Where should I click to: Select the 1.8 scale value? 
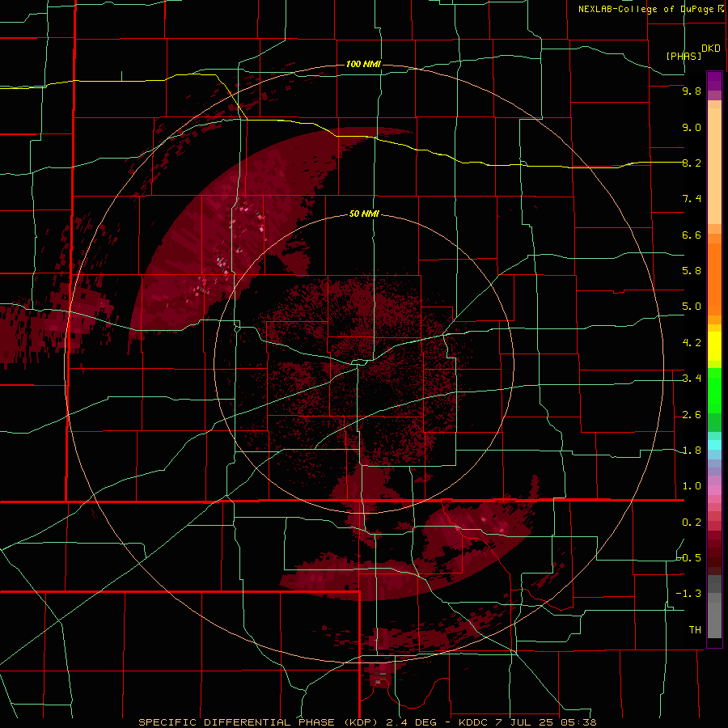click(x=692, y=451)
